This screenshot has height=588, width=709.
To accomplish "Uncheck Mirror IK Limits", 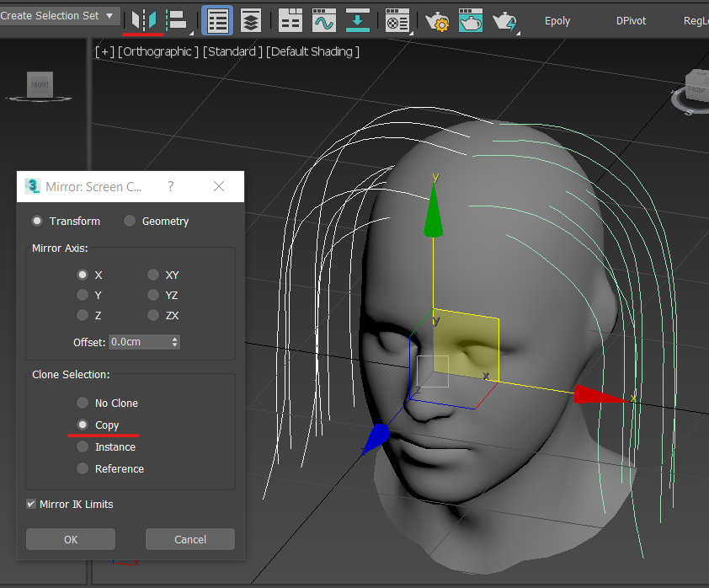I will [x=32, y=505].
